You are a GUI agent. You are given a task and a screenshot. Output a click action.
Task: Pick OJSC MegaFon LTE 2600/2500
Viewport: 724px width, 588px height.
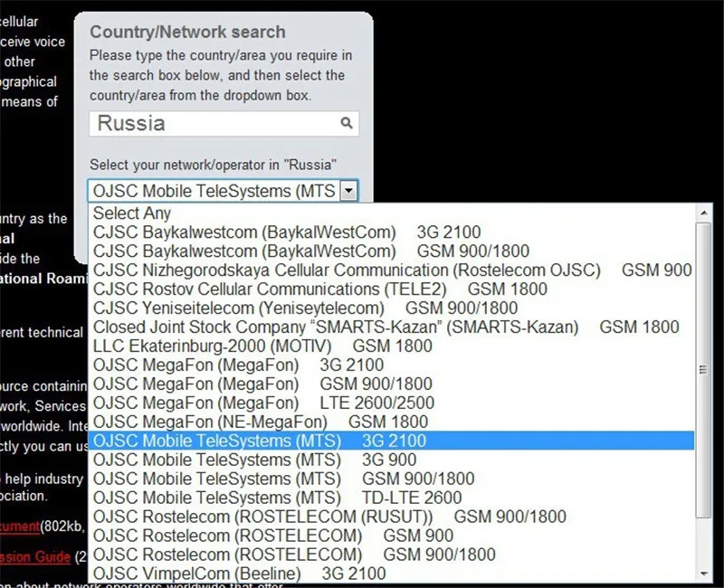[x=391, y=403]
